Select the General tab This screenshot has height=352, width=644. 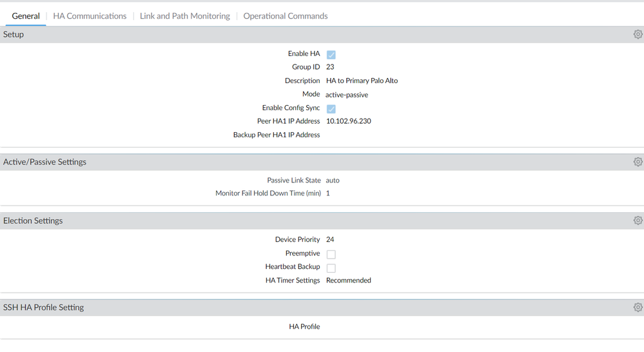coord(26,16)
